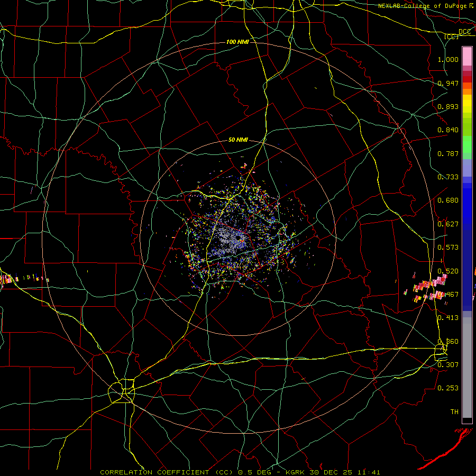
Task: Click the NEXLAB-College of DuPage header text
Action: [422, 6]
